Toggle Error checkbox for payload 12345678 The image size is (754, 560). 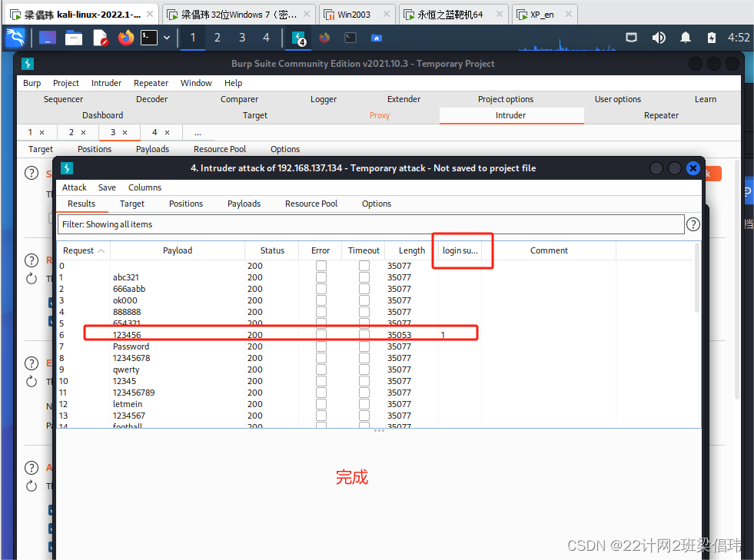(321, 358)
